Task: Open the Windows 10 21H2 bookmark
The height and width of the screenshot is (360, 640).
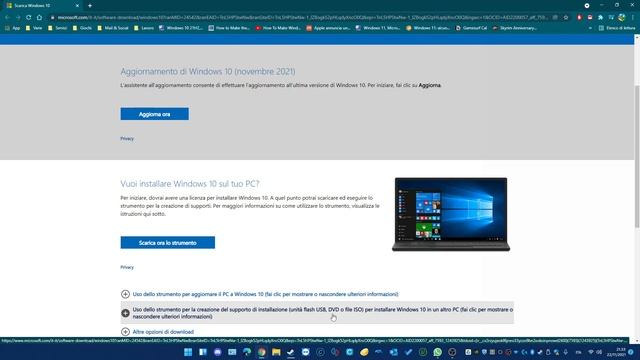Action: [x=181, y=28]
